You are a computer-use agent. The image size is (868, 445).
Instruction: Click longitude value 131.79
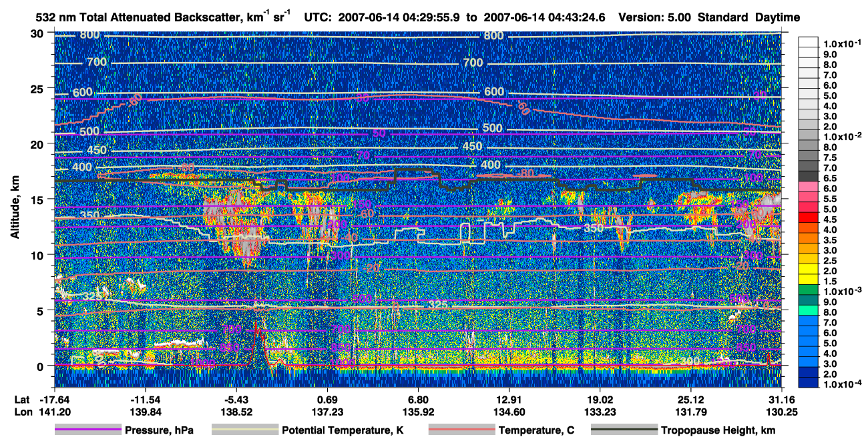[x=690, y=412]
